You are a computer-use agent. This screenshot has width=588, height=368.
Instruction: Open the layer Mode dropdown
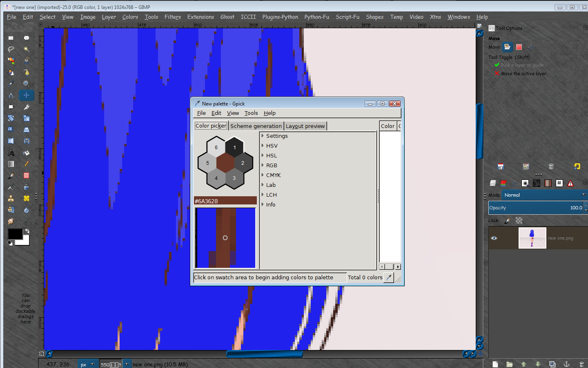pyautogui.click(x=543, y=195)
